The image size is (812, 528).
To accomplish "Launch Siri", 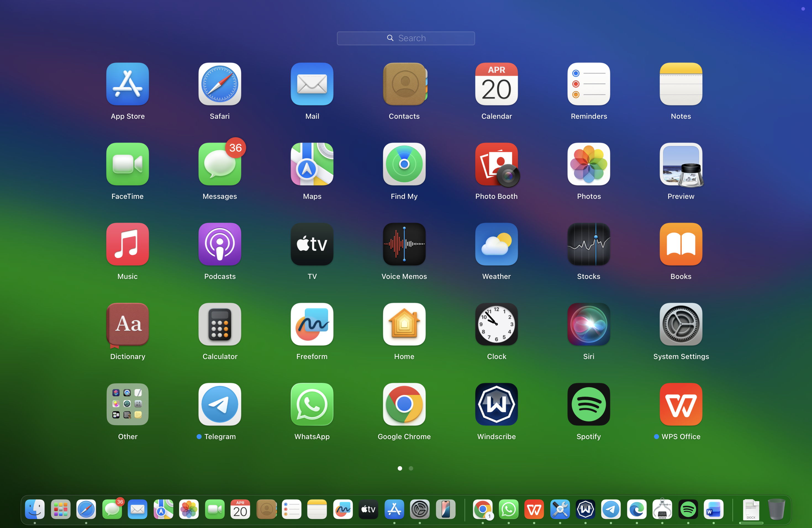I will pos(589,324).
